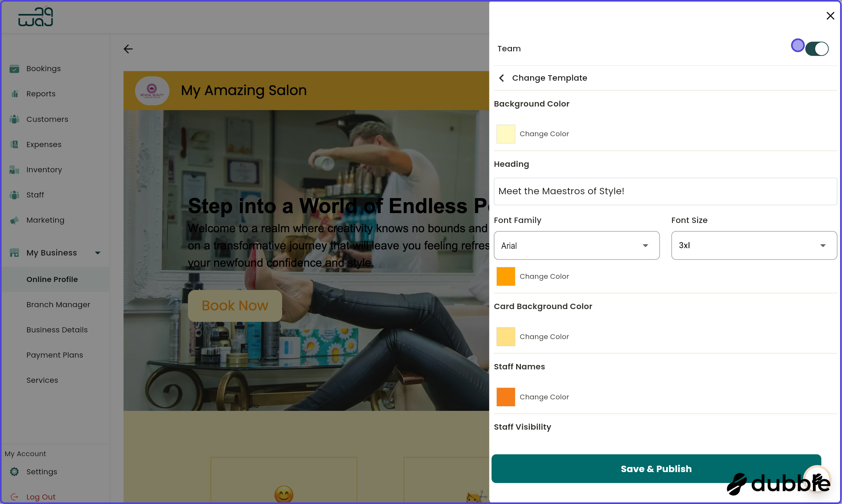Open the Font Family dropdown
The height and width of the screenshot is (504, 842).
(576, 245)
